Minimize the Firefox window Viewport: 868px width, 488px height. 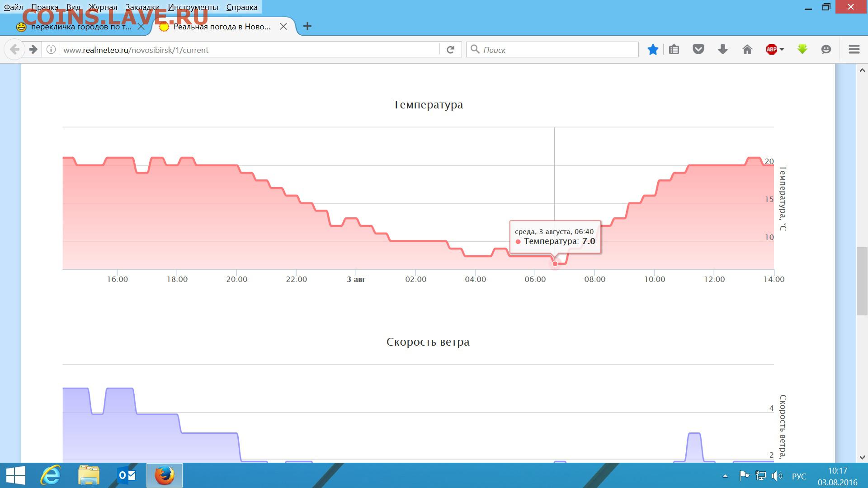click(x=809, y=8)
